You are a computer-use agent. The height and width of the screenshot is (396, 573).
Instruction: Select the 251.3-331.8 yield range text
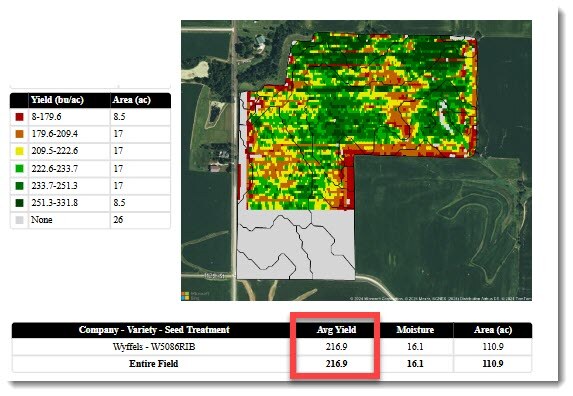point(54,203)
